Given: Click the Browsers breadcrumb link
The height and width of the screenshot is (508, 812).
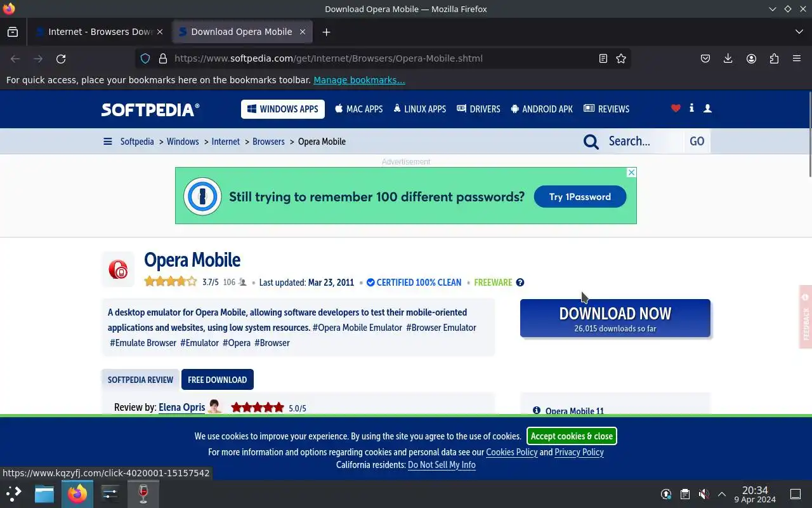Looking at the screenshot, I should 268,142.
